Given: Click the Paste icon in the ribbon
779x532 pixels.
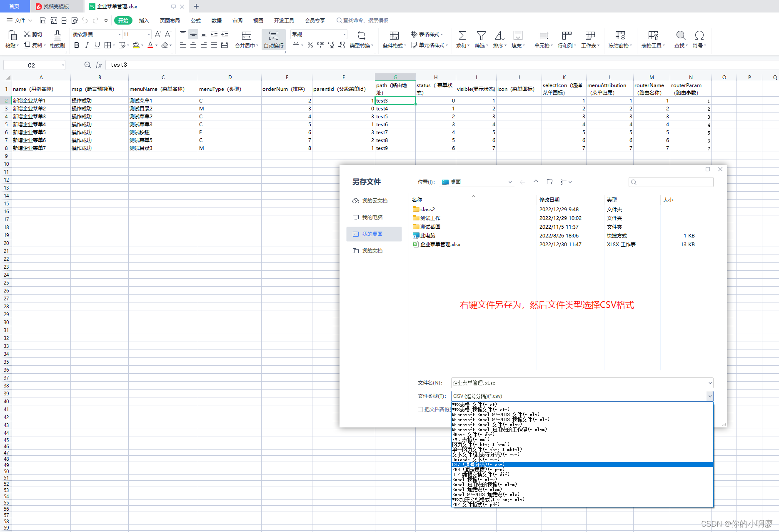Looking at the screenshot, I should pyautogui.click(x=12, y=35).
